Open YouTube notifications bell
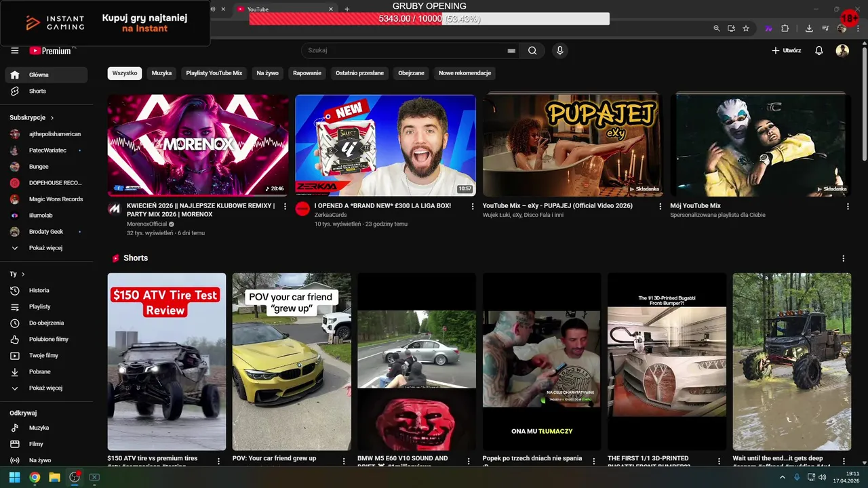The image size is (868, 488). 818,51
